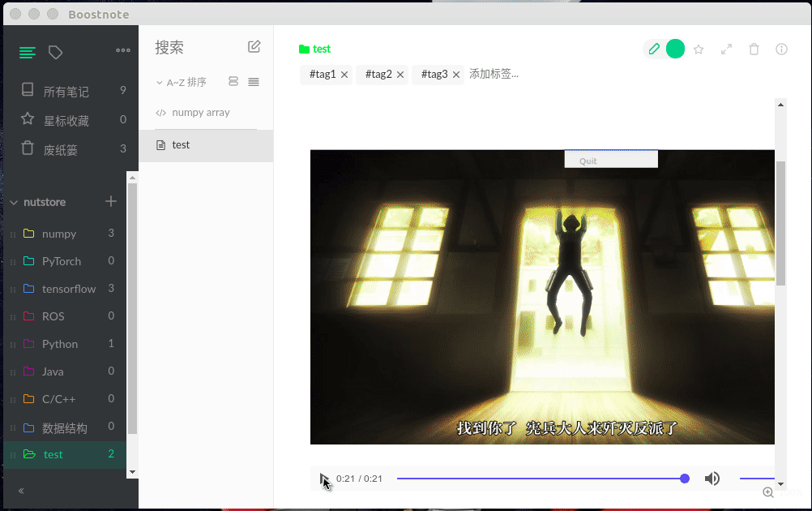The image size is (812, 511).
Task: Create a new note with the pencil icon
Action: 254,47
